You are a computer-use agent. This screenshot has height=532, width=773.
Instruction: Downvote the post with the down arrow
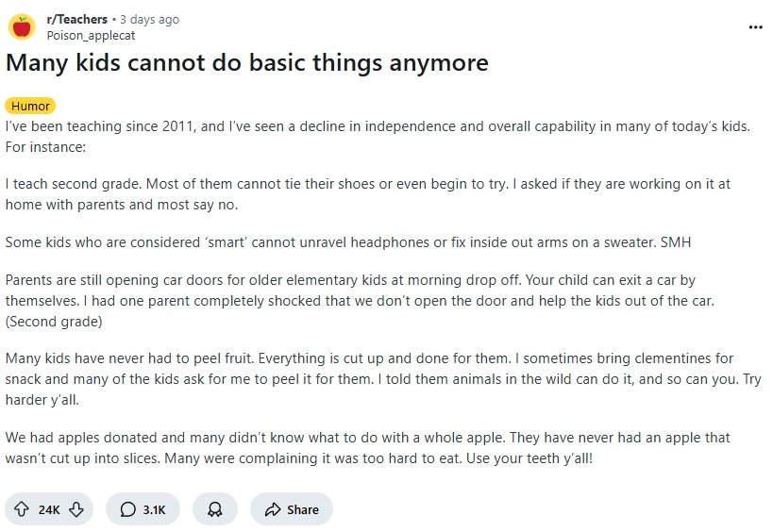click(76, 508)
